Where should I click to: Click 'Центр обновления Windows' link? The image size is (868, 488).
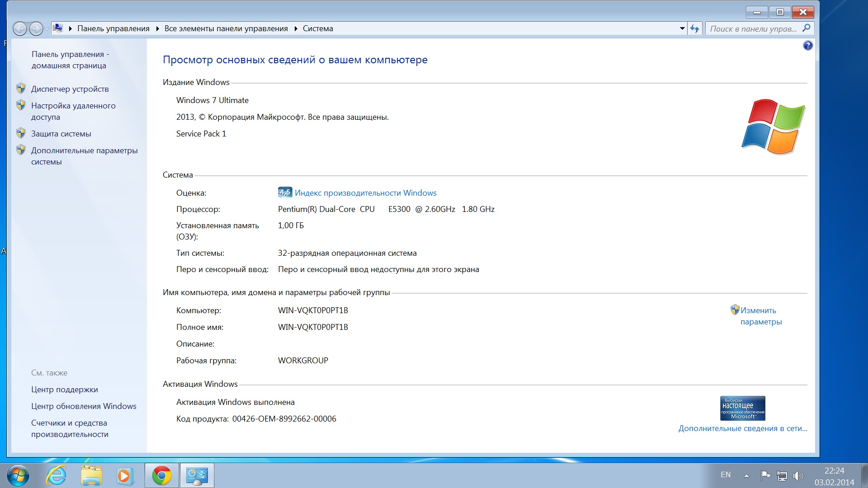pos(84,406)
